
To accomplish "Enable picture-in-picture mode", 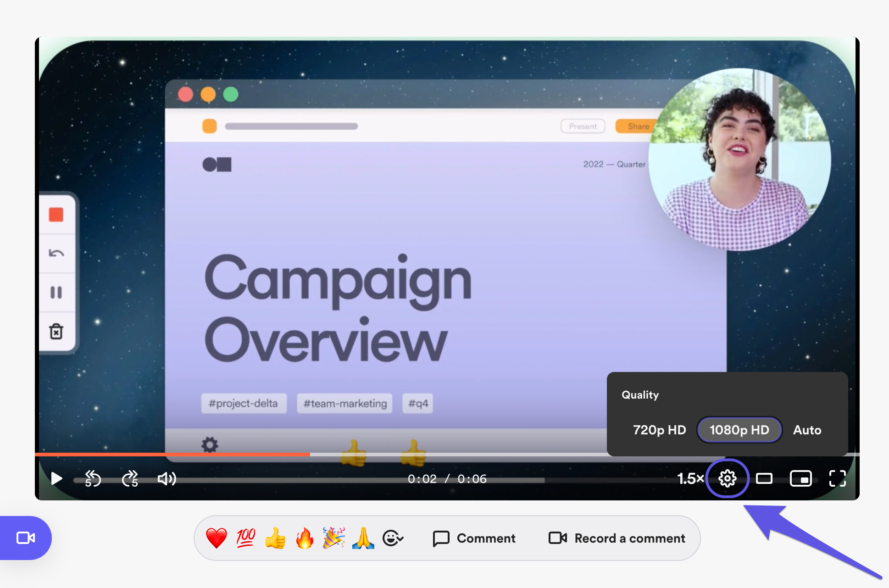I will pos(801,479).
